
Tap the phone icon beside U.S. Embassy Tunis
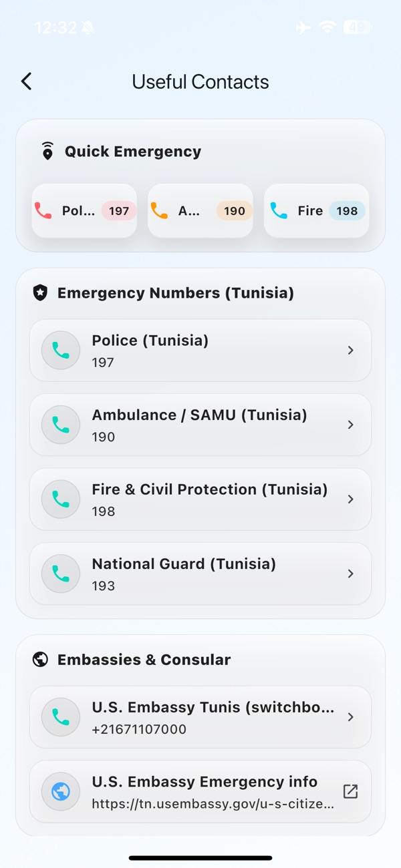coord(61,717)
